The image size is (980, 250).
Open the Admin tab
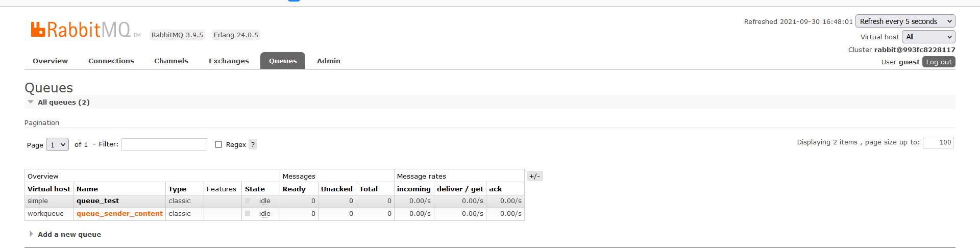pyautogui.click(x=328, y=61)
